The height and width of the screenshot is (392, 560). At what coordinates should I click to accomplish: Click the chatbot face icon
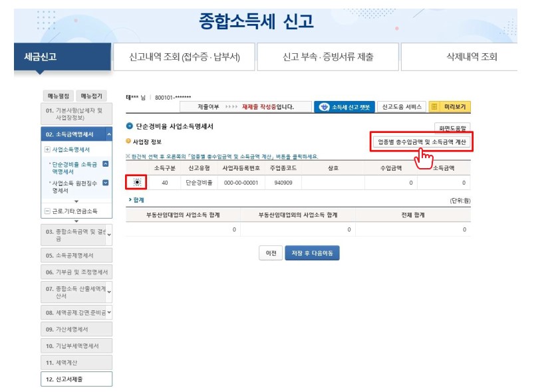click(324, 107)
